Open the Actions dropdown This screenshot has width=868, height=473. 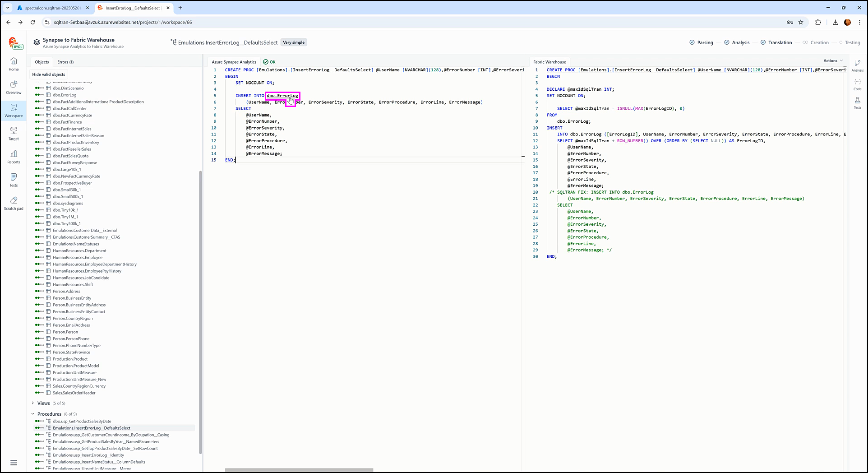(x=832, y=60)
